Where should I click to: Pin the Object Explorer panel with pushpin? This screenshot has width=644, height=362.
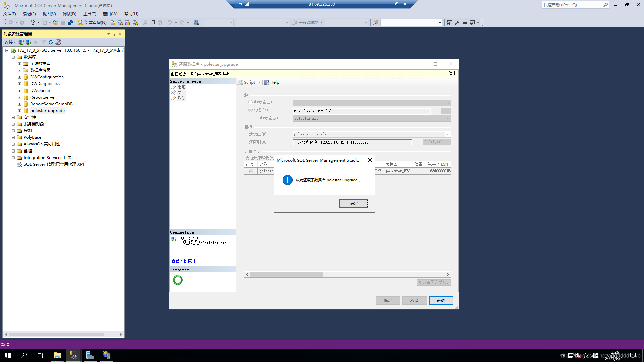[114, 34]
